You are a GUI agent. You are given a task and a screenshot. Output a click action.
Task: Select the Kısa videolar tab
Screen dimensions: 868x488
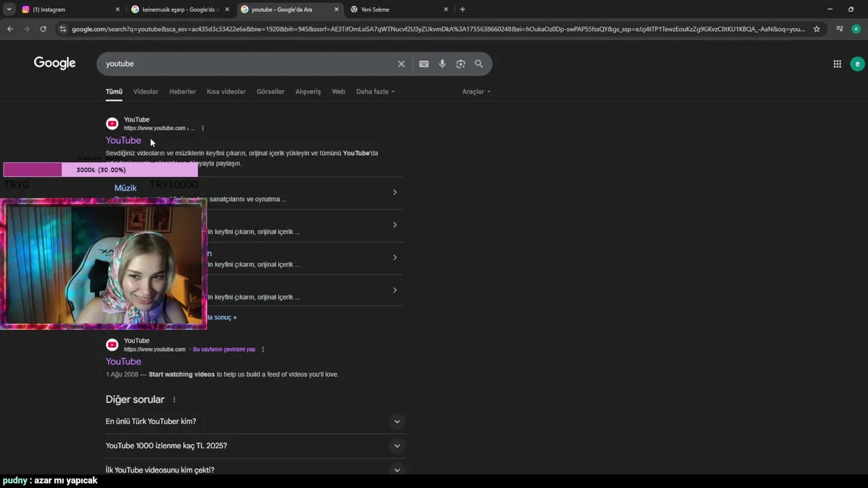(226, 91)
